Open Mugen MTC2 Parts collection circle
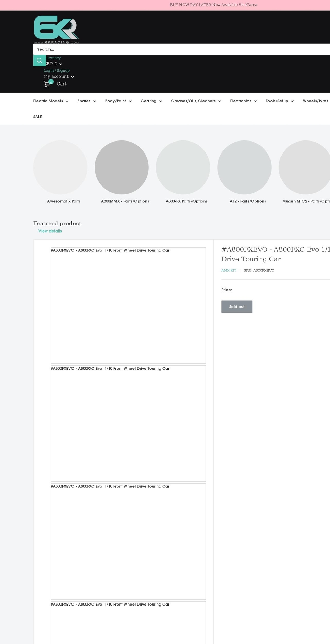 pos(305,167)
